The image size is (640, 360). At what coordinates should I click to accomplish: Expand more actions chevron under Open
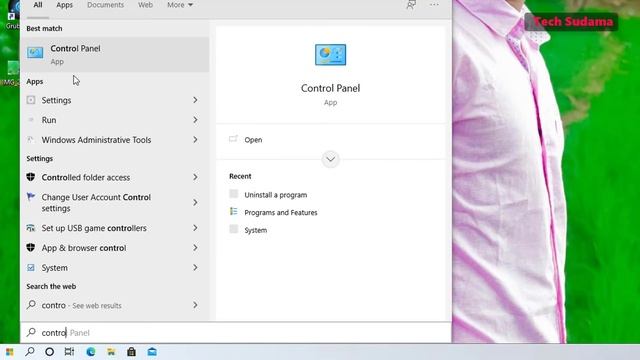click(x=330, y=159)
